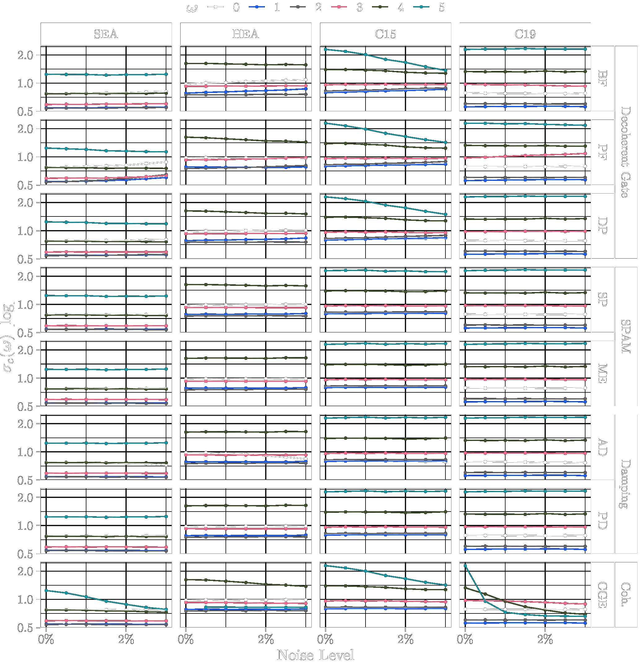644x663 pixels.
Task: Click the pink legend marker for ω 3
Action: tap(339, 7)
